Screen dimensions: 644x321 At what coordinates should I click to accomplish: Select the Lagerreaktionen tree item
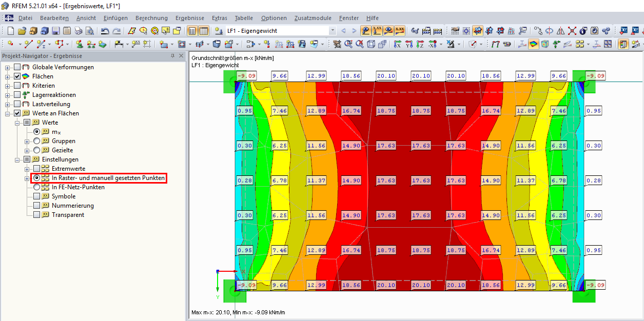click(54, 95)
